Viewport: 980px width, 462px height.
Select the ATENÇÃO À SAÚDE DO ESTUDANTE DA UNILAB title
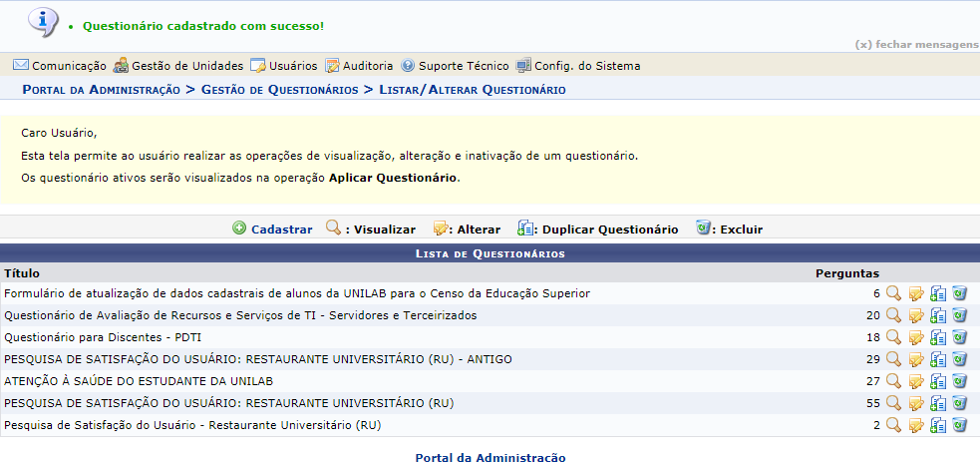tap(139, 381)
